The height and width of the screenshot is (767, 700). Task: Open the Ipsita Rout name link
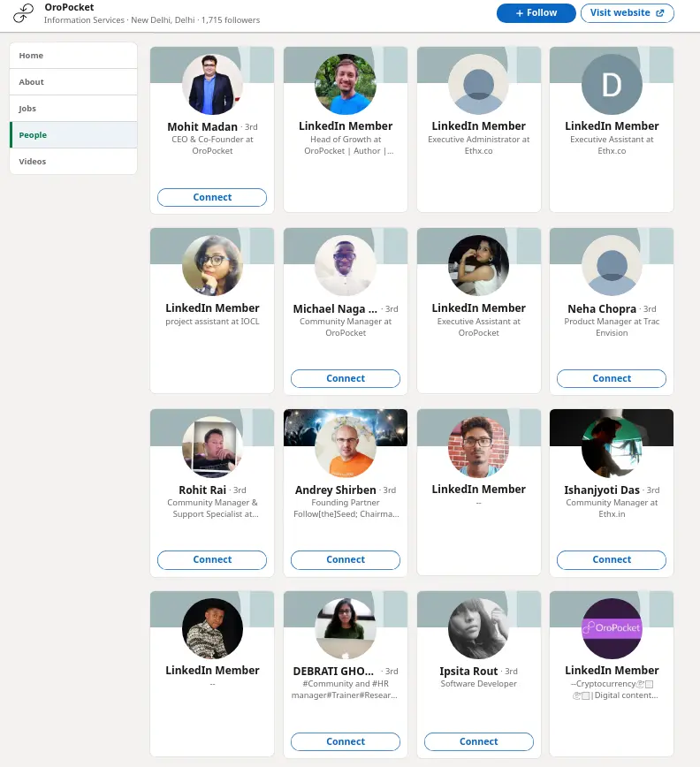[x=468, y=672]
